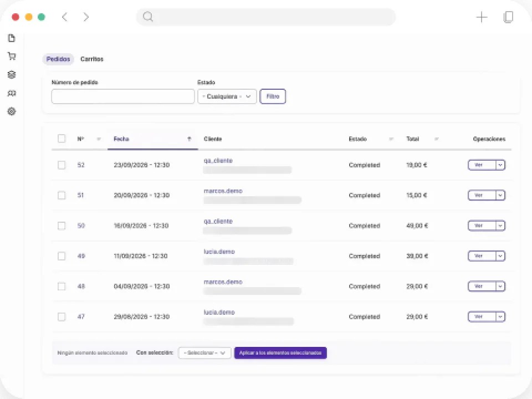Click the stacked layers sidebar icon
Viewport: 532px width, 399px height.
[12, 74]
